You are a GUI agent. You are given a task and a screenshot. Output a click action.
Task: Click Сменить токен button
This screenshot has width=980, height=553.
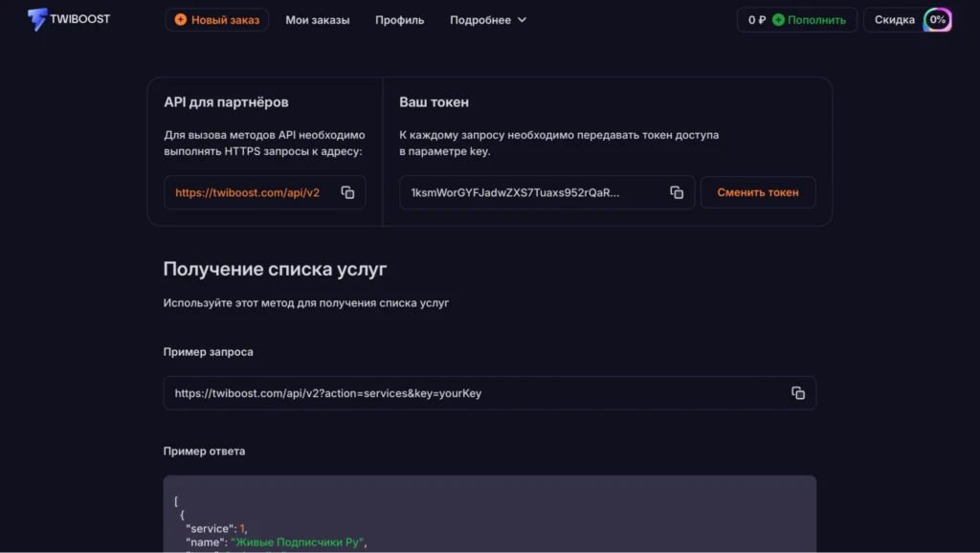coord(758,192)
